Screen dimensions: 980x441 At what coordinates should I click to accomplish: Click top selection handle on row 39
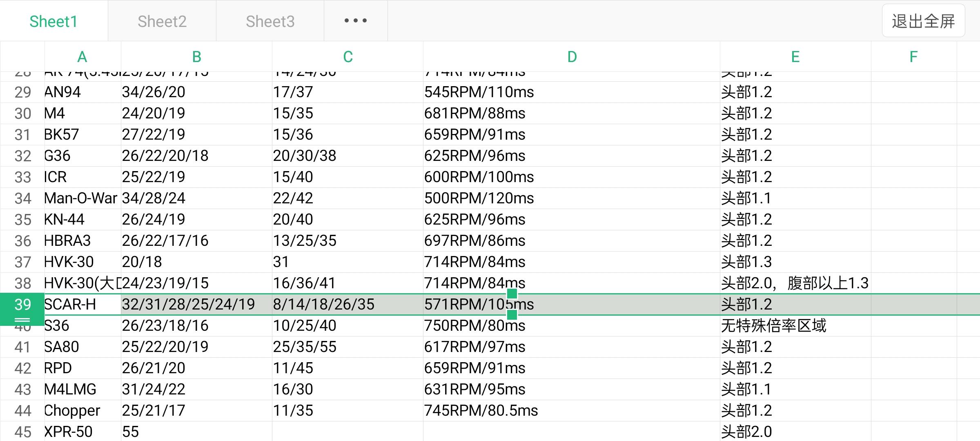tap(512, 294)
